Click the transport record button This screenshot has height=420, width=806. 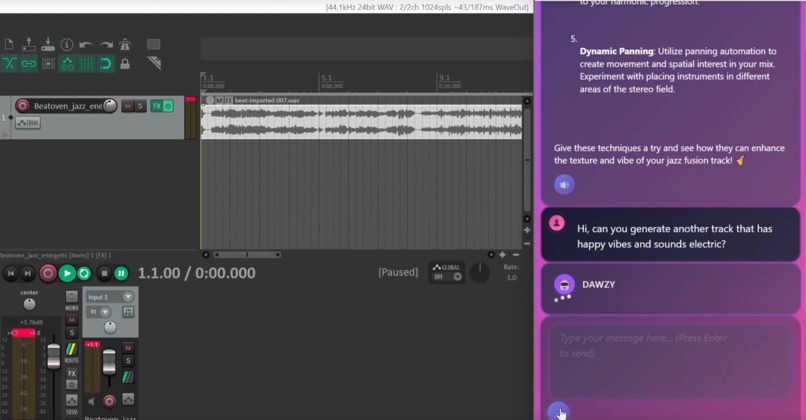pos(48,273)
